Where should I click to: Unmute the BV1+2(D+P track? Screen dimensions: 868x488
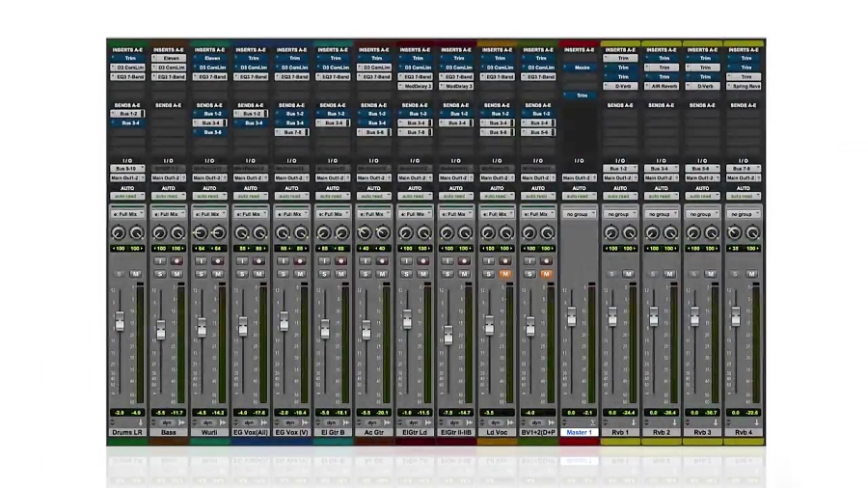[x=546, y=274]
